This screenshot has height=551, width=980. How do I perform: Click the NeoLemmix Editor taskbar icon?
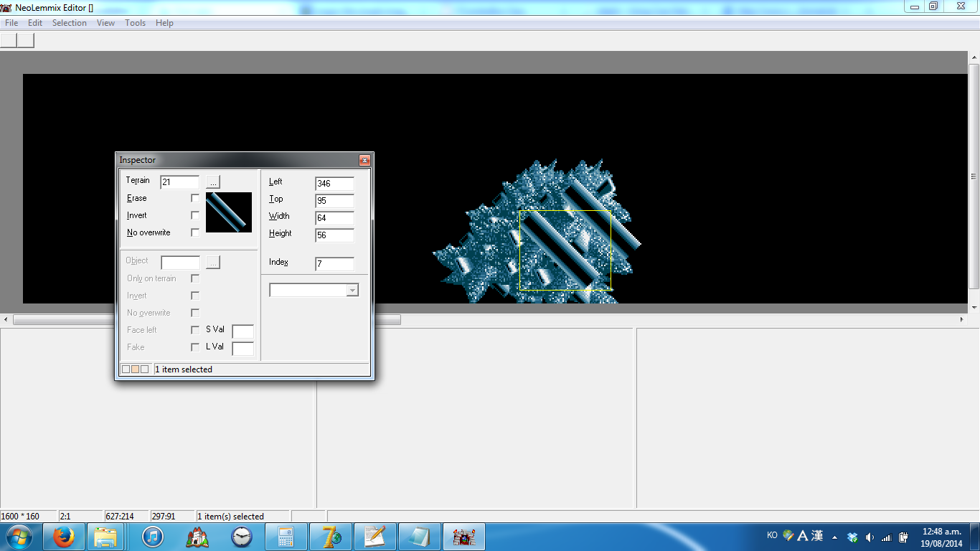point(464,537)
